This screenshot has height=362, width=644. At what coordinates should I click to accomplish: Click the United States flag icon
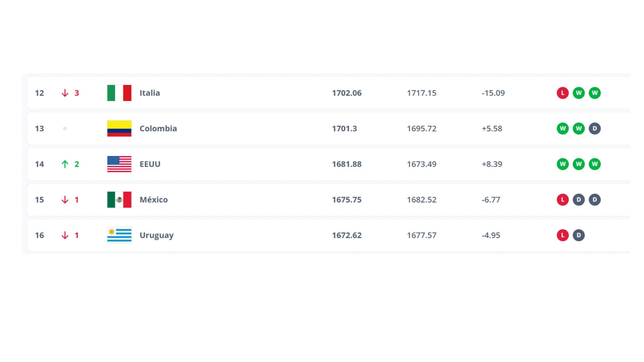click(119, 164)
